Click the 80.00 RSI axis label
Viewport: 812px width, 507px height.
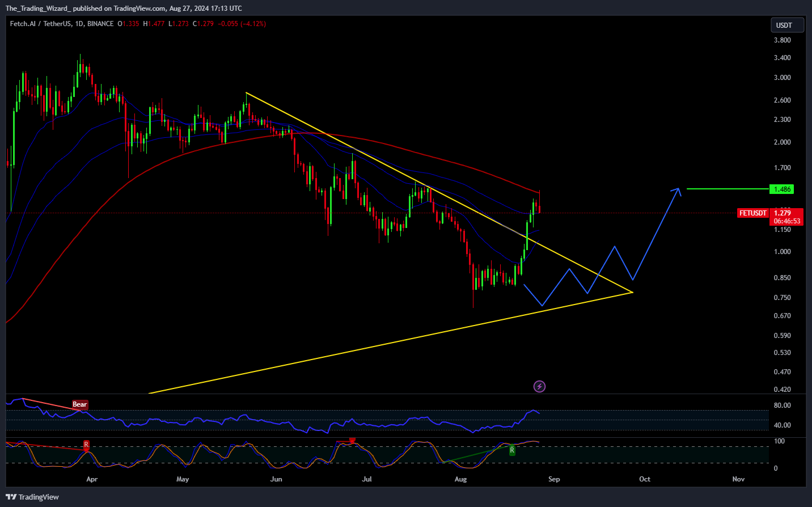(x=783, y=405)
